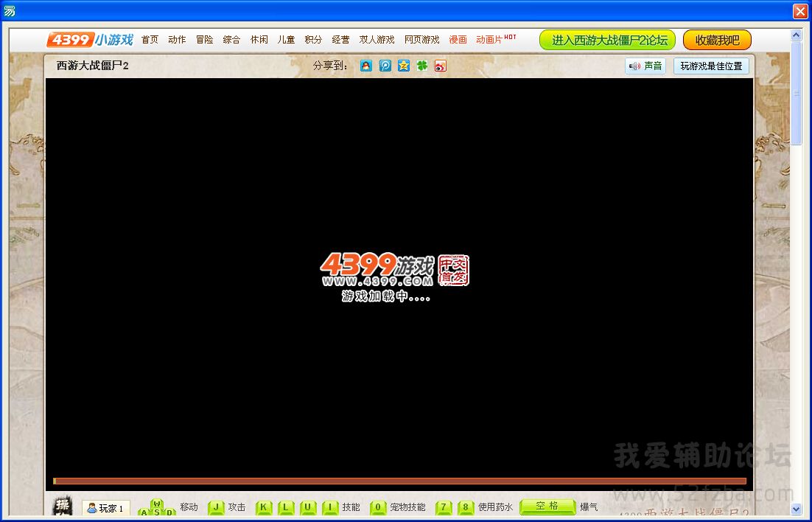Image resolution: width=812 pixels, height=522 pixels.
Task: Click the green I skill key icon
Action: [x=330, y=507]
